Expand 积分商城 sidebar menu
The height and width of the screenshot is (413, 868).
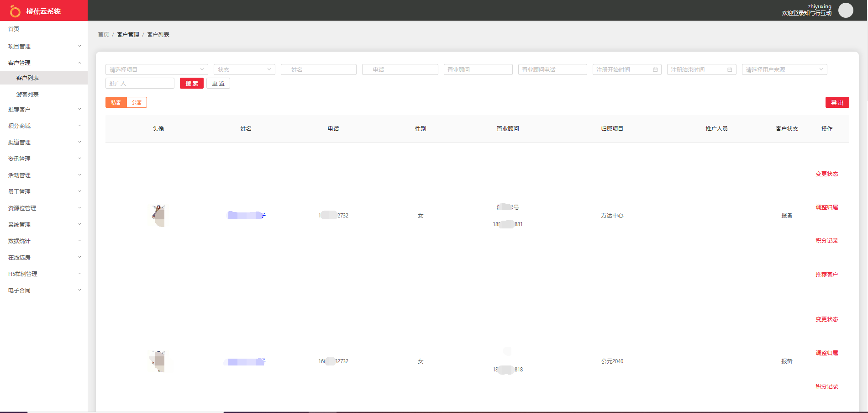click(44, 126)
